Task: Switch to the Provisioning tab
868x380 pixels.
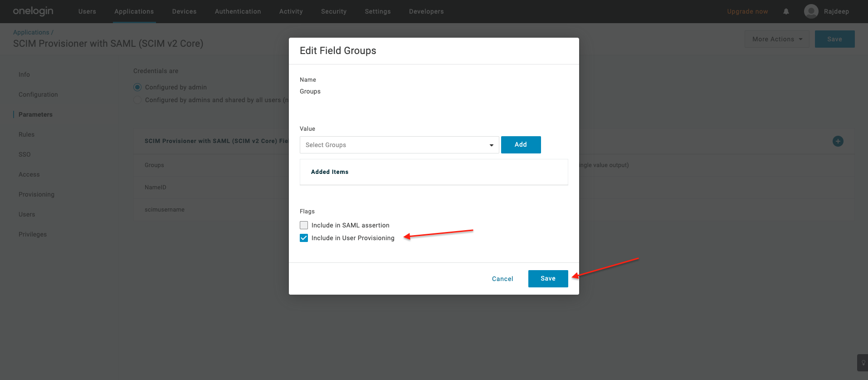Action: click(36, 194)
